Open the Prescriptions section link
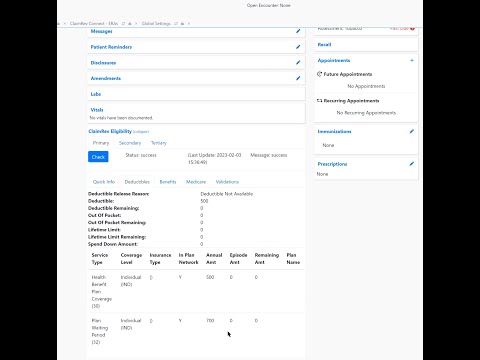 click(x=332, y=164)
